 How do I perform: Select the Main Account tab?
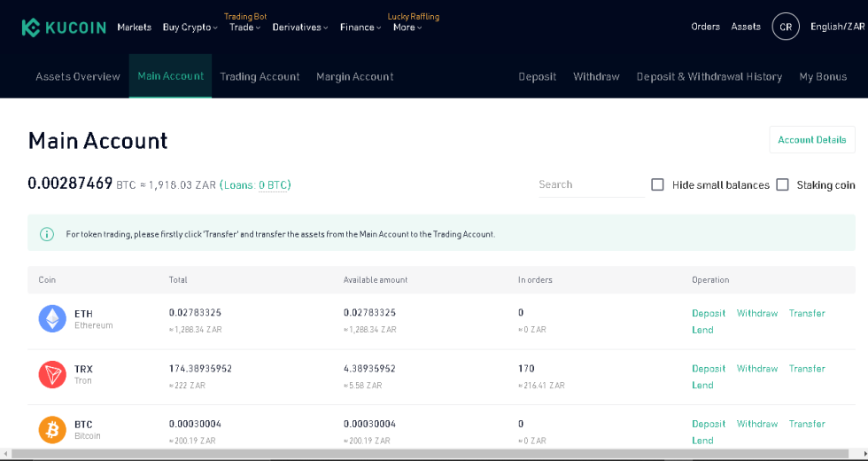click(x=170, y=76)
